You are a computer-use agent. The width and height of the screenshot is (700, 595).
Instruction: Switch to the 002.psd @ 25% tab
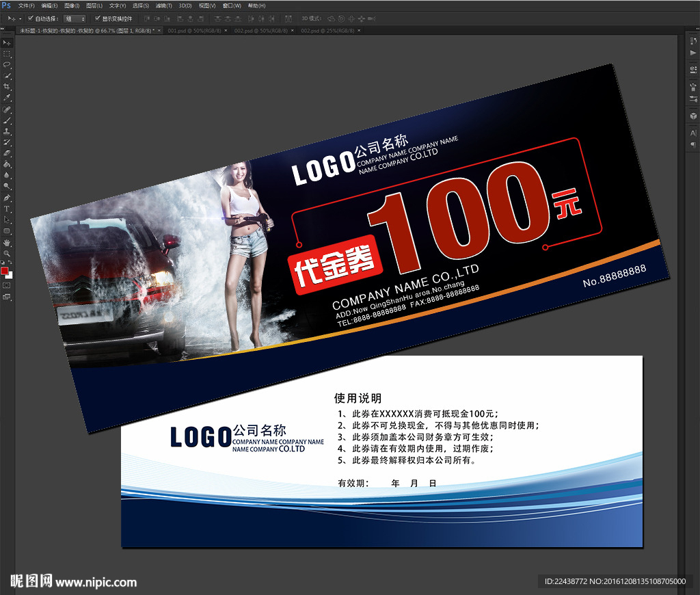coord(327,30)
